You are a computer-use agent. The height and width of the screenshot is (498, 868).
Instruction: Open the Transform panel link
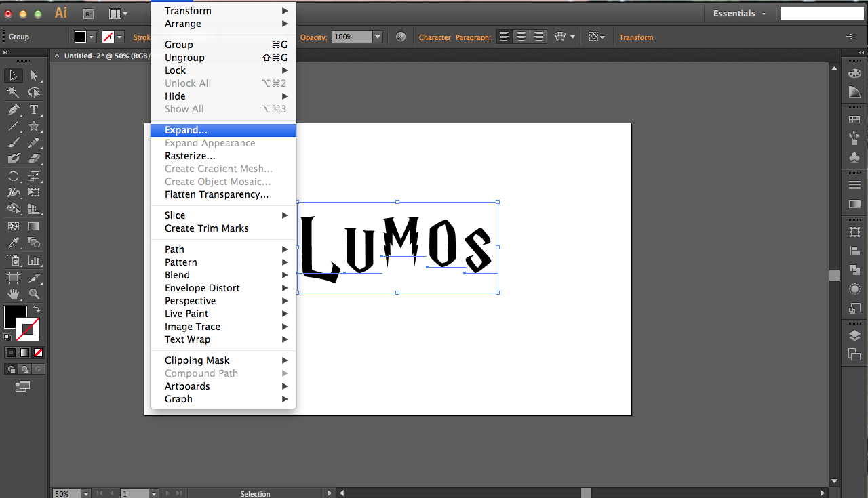coord(636,37)
